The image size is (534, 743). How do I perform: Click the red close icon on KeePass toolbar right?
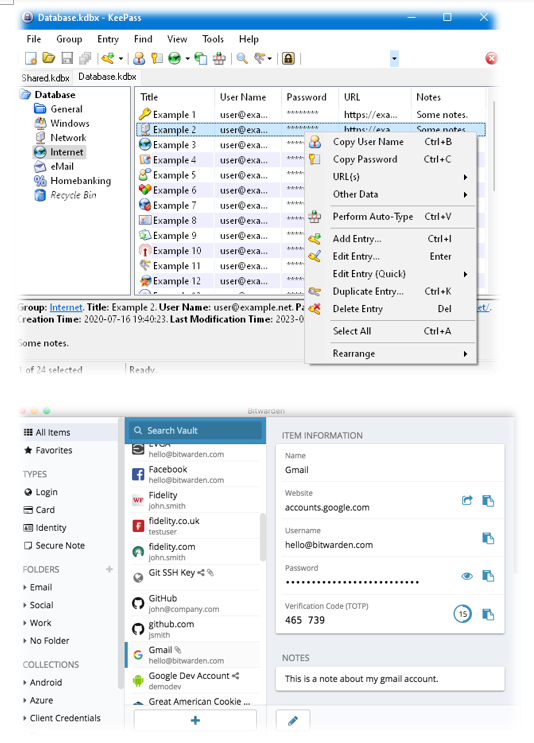[491, 58]
